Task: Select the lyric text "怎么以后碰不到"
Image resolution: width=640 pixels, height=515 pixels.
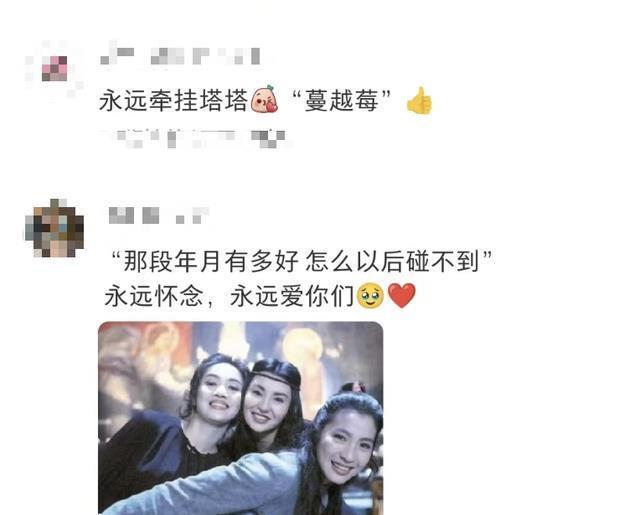Action: pyautogui.click(x=392, y=261)
